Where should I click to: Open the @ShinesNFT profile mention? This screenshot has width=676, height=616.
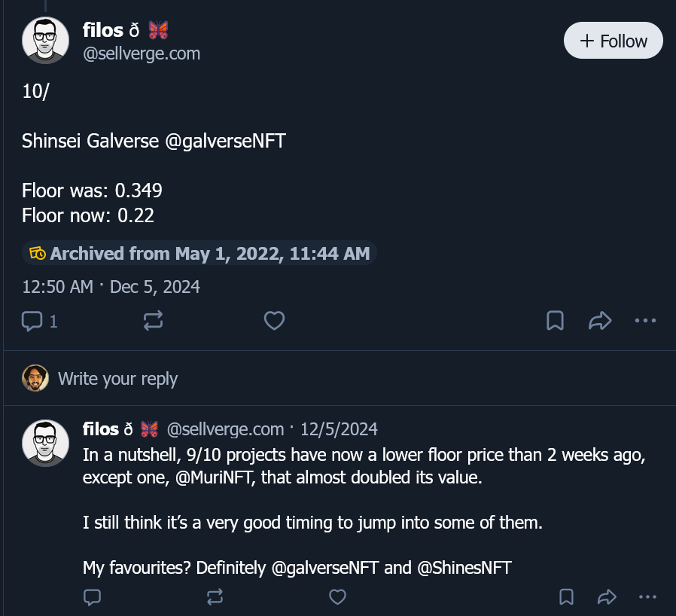pyautogui.click(x=463, y=568)
